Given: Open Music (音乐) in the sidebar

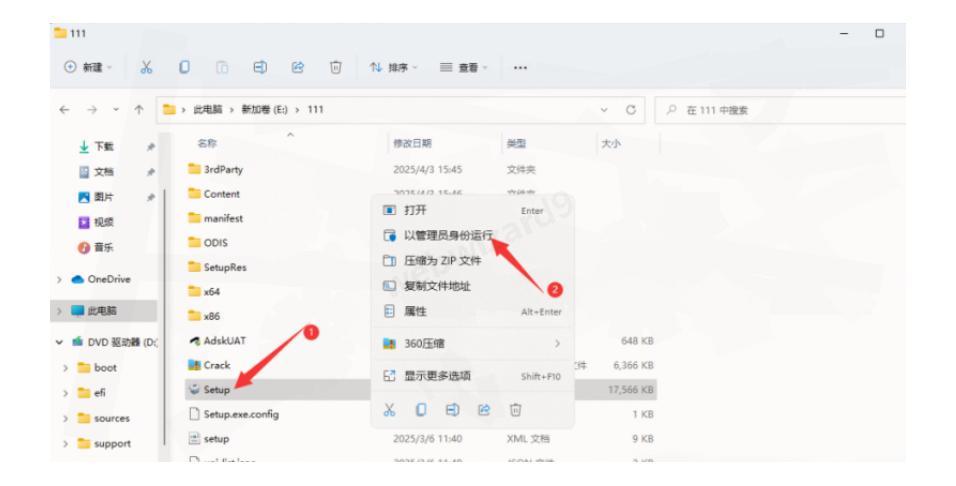Looking at the screenshot, I should [x=96, y=247].
